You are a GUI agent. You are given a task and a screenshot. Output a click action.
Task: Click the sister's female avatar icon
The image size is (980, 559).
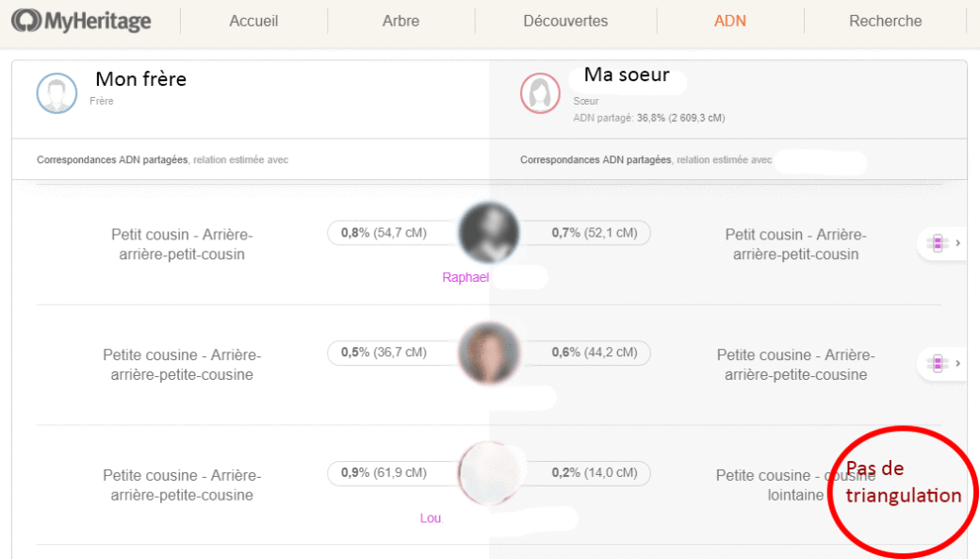pos(541,92)
